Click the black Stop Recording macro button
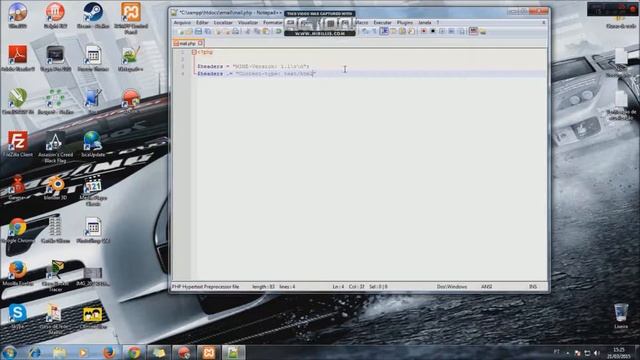640x360 pixels. click(x=433, y=31)
